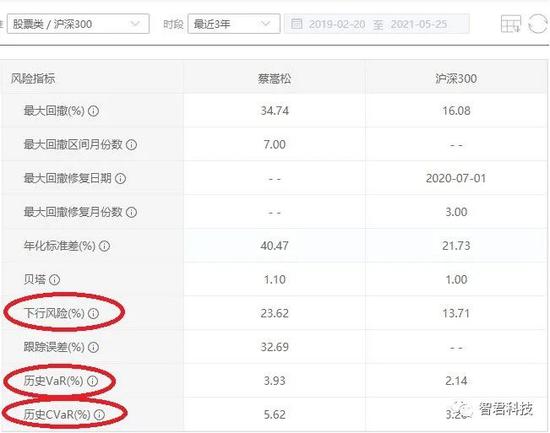Click the value 32.69 in 跟踪误差 row
Image resolution: width=550 pixels, height=433 pixels.
pos(274,347)
